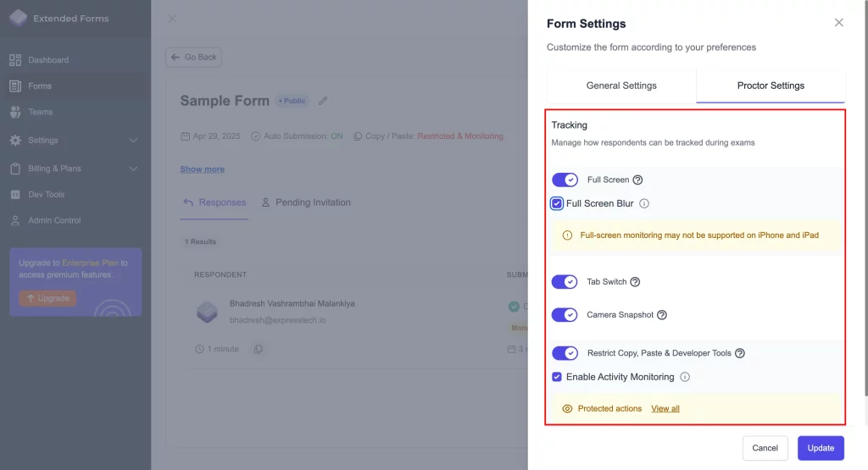
Task: Click the Settings gear icon in sidebar
Action: click(15, 141)
